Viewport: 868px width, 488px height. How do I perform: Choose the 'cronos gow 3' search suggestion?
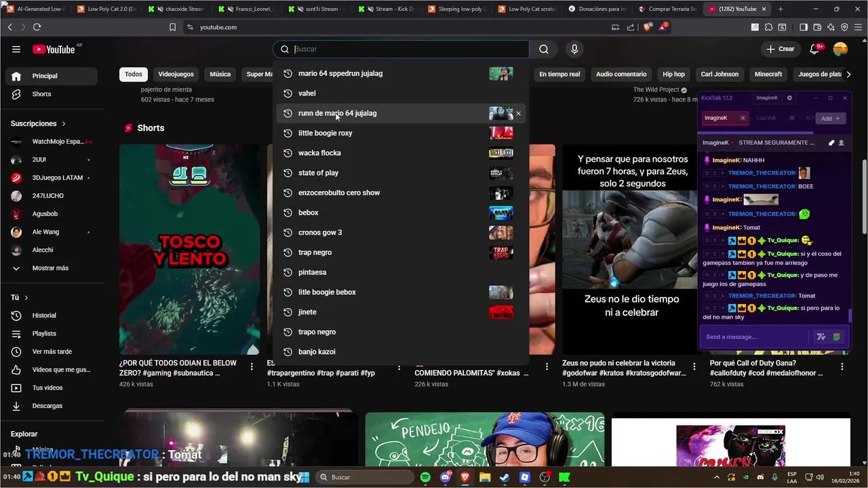click(401, 232)
